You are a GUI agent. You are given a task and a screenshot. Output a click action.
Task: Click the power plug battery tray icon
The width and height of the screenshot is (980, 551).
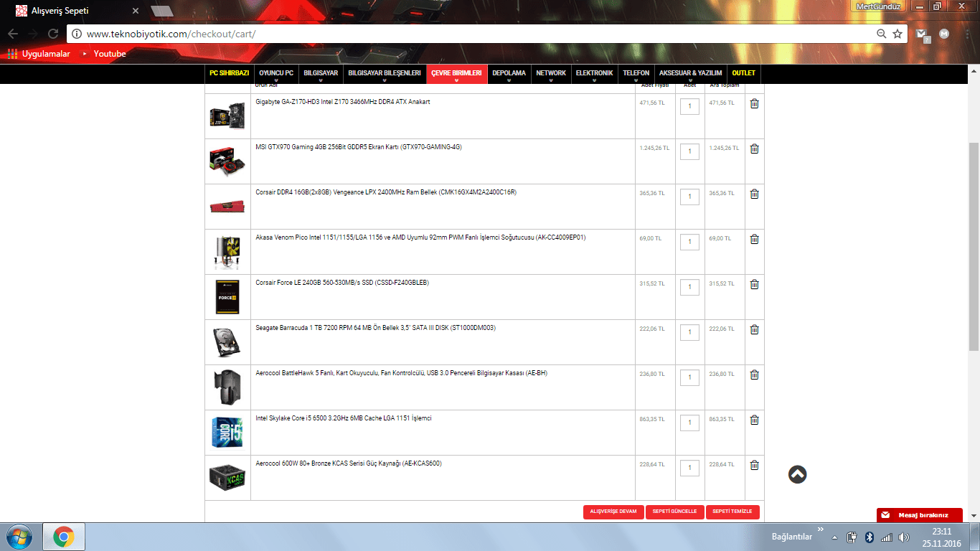(852, 537)
